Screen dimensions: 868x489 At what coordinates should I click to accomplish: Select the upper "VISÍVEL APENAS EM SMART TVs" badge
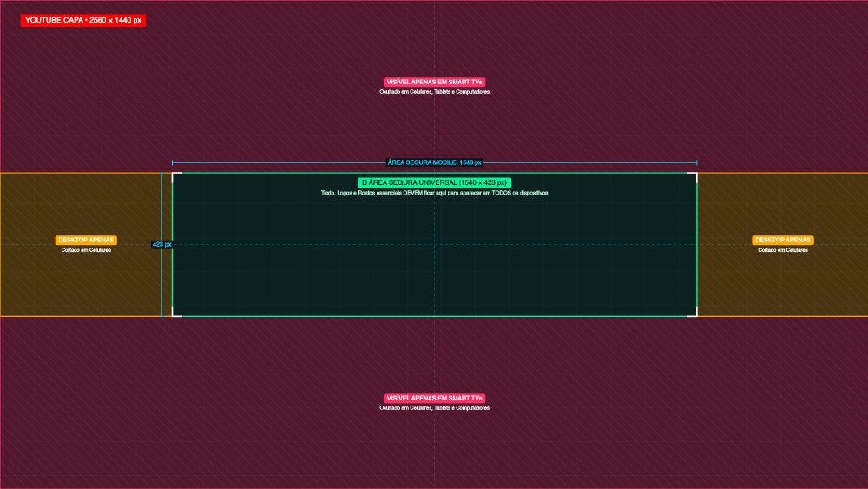(x=434, y=82)
